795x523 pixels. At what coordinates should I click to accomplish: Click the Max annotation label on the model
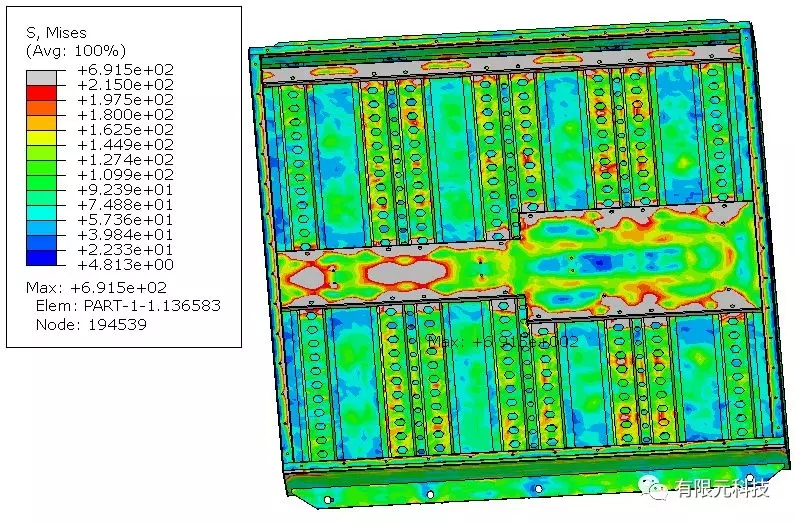click(x=503, y=341)
